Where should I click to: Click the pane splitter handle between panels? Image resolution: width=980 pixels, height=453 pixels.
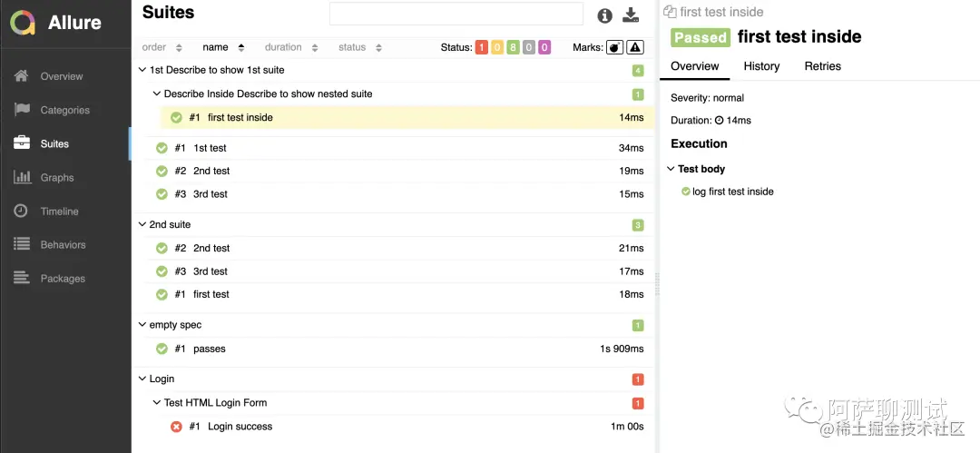(657, 284)
